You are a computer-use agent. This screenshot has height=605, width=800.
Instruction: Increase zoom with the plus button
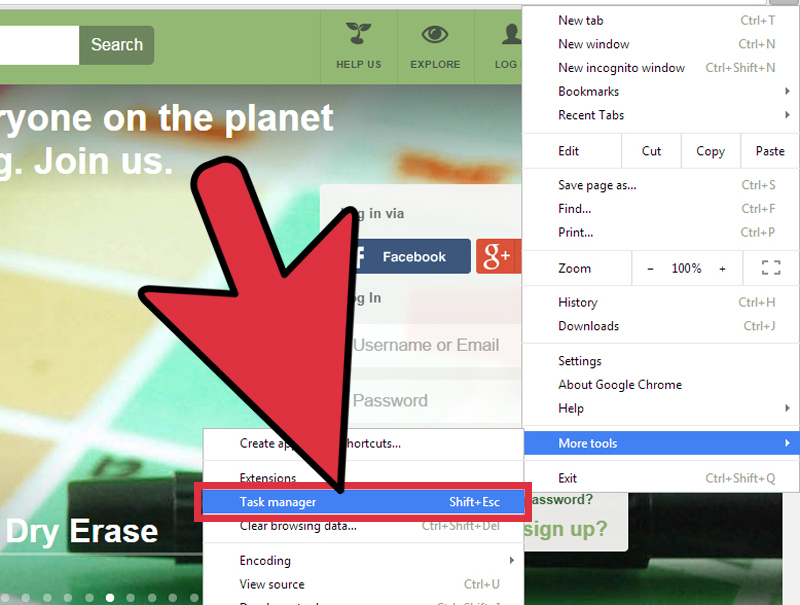(722, 269)
